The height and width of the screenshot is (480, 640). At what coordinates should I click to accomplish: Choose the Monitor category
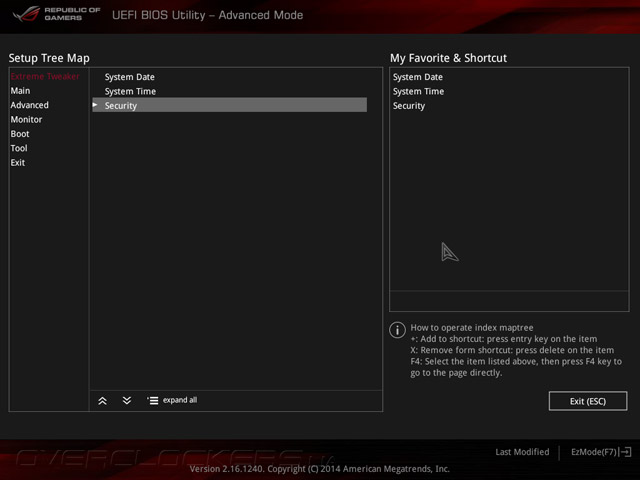26,119
